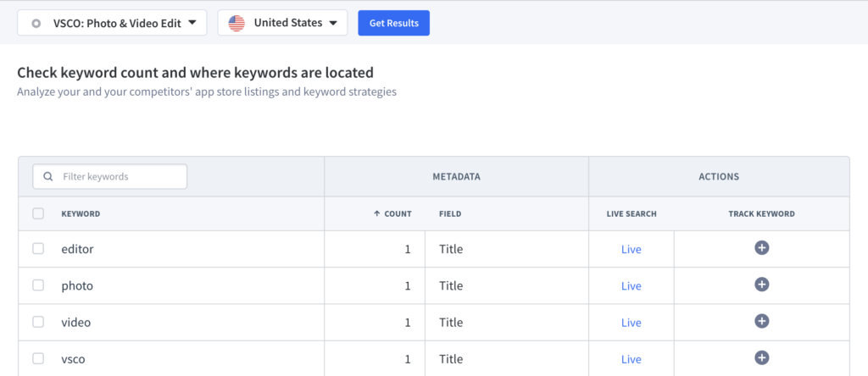Focus the Filter keywords input field
The image size is (868, 376).
(x=109, y=177)
